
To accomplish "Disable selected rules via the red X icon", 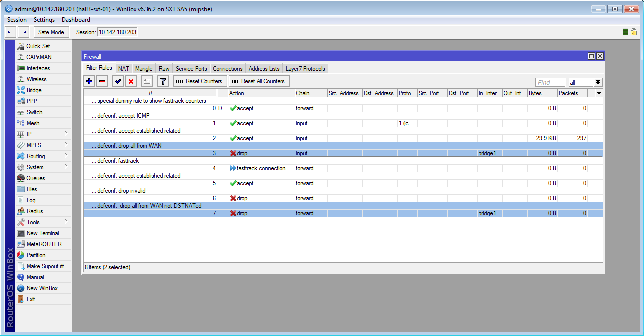I will click(130, 81).
